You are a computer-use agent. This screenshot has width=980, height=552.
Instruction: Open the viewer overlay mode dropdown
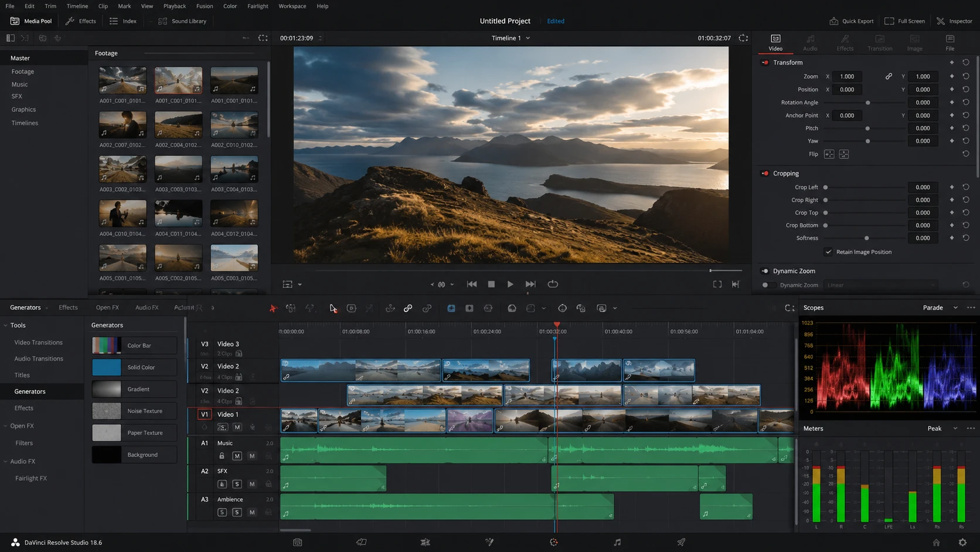pos(292,285)
